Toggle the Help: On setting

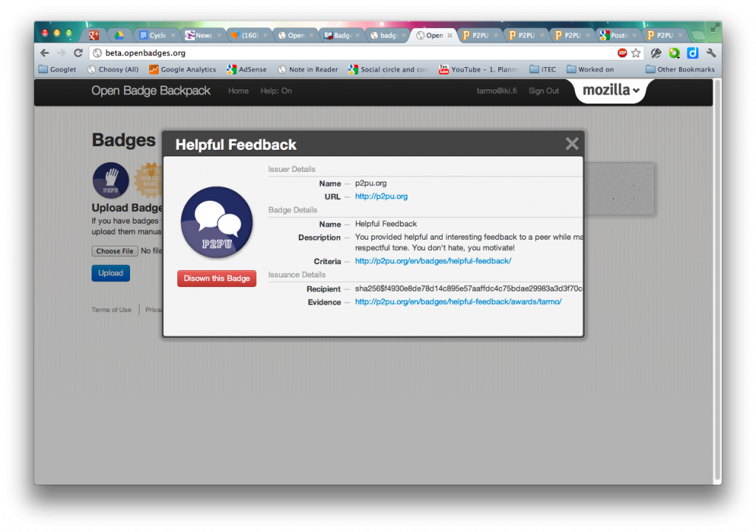pyautogui.click(x=276, y=91)
